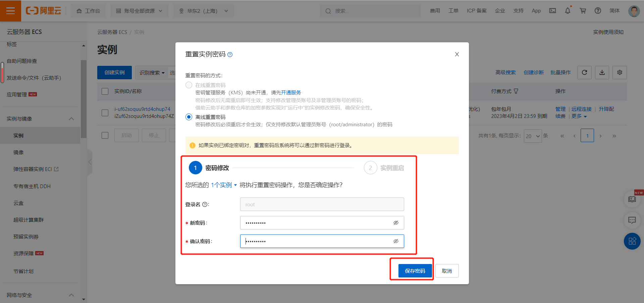Image resolution: width=644 pixels, height=303 pixels.
Task: Show confirm password eye icon
Action: coord(396,241)
